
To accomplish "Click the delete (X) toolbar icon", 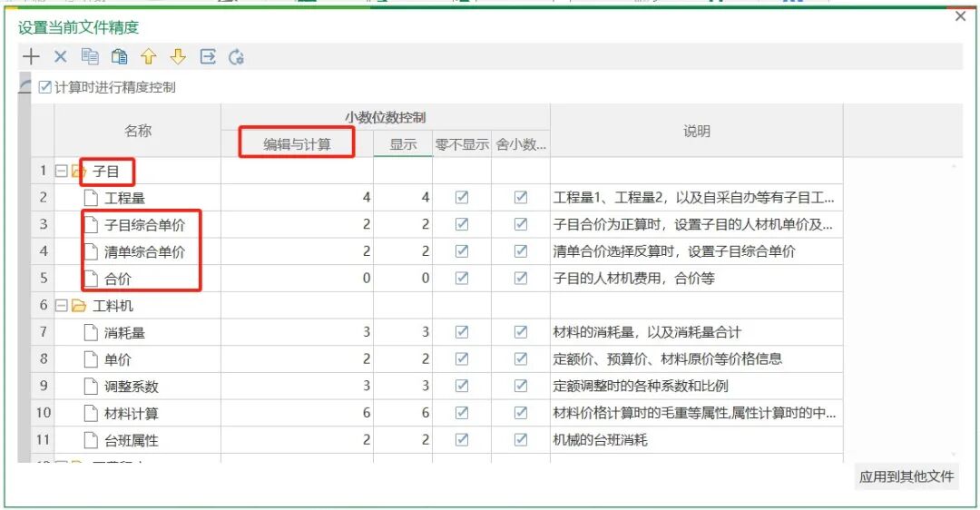I will point(60,57).
